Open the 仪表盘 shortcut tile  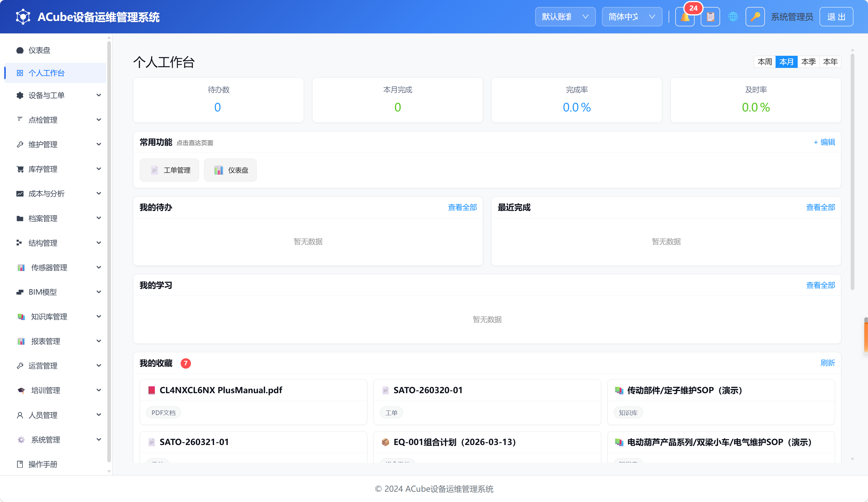coord(230,170)
